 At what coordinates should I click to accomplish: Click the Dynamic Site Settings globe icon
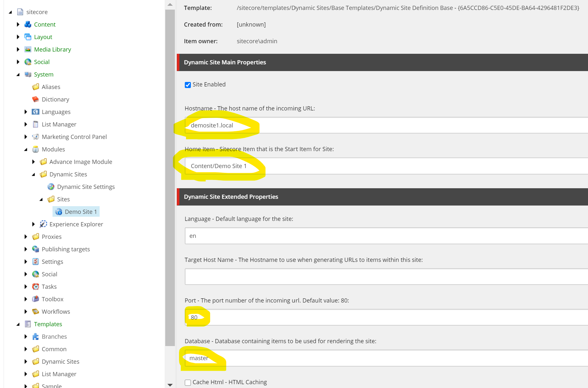pos(51,187)
